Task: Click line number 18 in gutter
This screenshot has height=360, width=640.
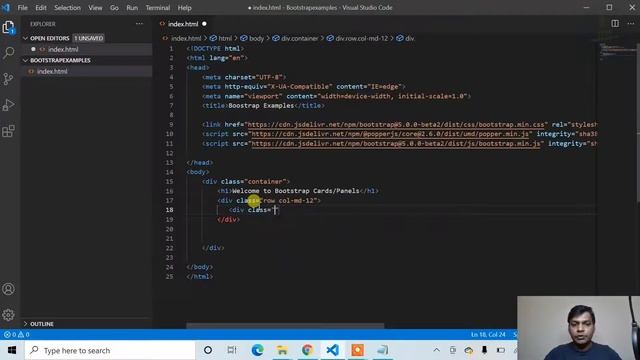Action: [169, 210]
